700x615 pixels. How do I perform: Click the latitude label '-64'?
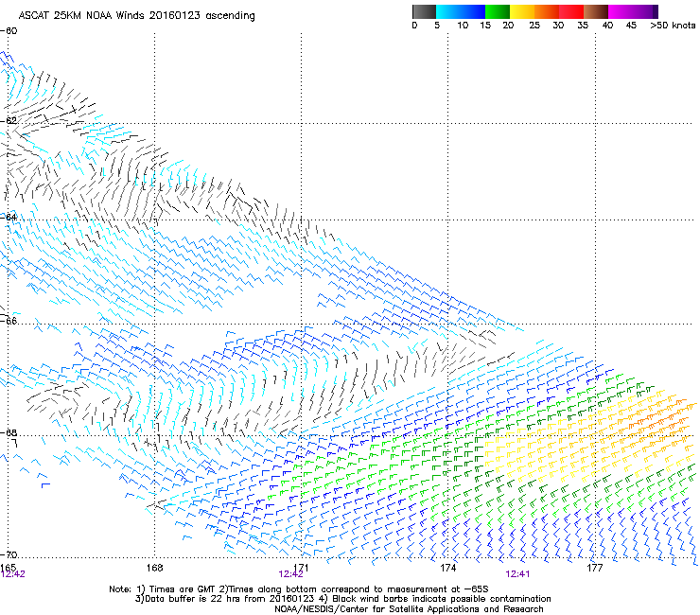tap(9, 217)
